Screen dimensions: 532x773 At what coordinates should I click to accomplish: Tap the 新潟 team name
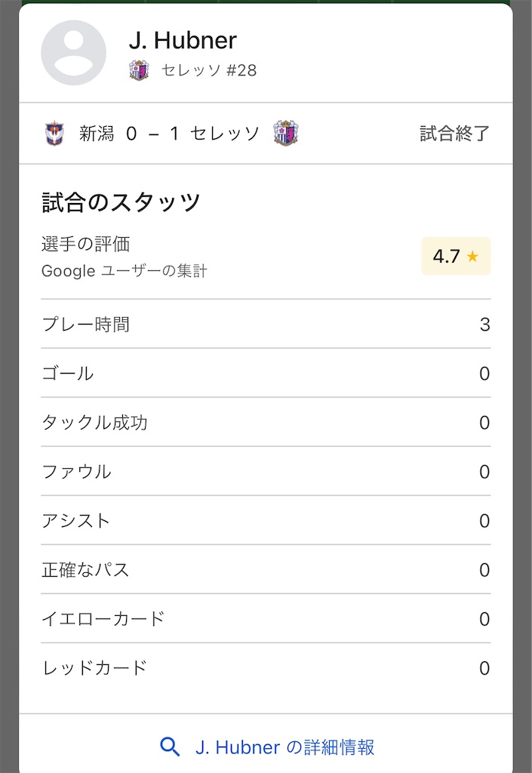pos(97,134)
